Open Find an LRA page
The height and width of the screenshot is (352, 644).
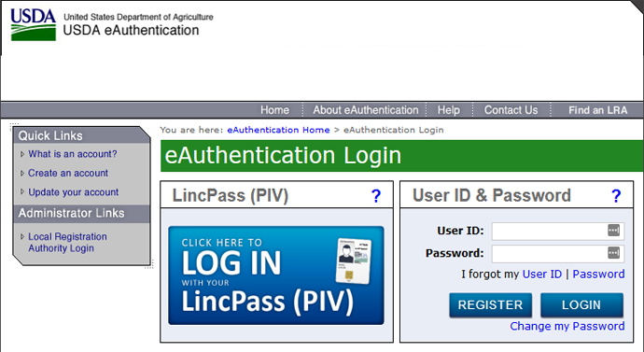click(x=598, y=110)
